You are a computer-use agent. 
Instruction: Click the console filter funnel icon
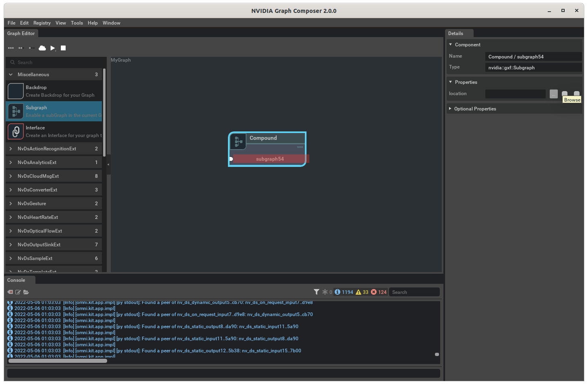[x=317, y=292]
